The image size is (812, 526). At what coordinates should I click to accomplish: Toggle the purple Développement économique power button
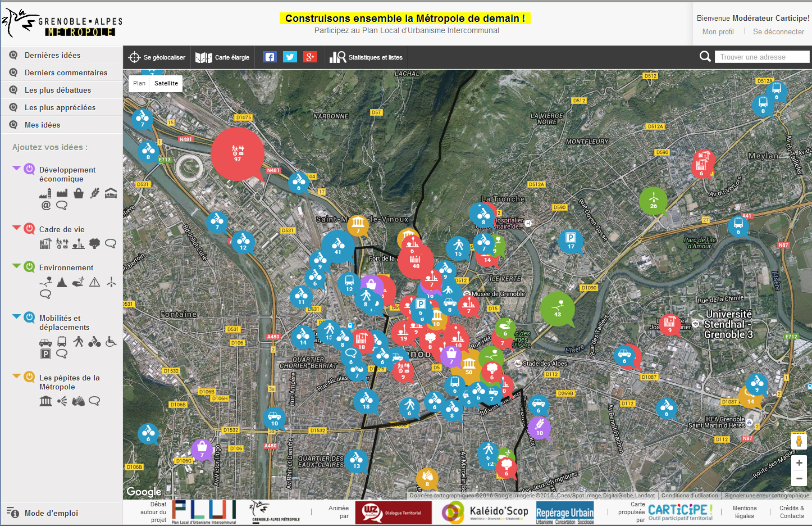point(29,169)
